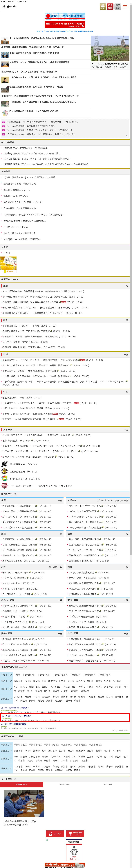Click the red ログイン button near the bottom
Viewport: 132px width, 868px height.
pyautogui.click(x=55, y=834)
